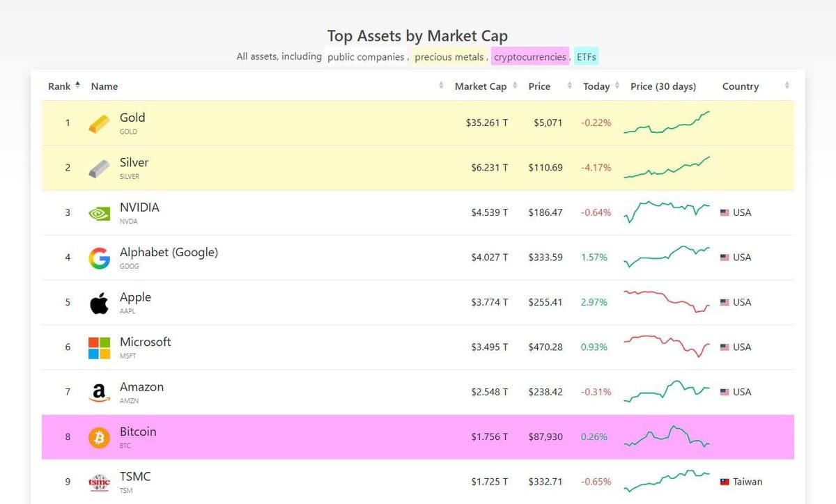836x504 pixels.
Task: Sort the table by the Rank column arrows
Action: pyautogui.click(x=77, y=85)
